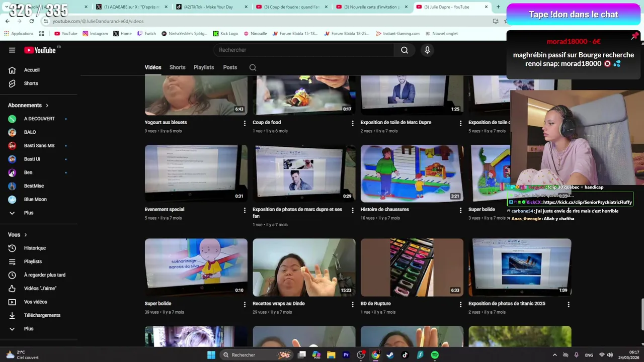Open options menu for Yogourt aux bleuets
Screen dimensions: 644x362
click(x=245, y=123)
